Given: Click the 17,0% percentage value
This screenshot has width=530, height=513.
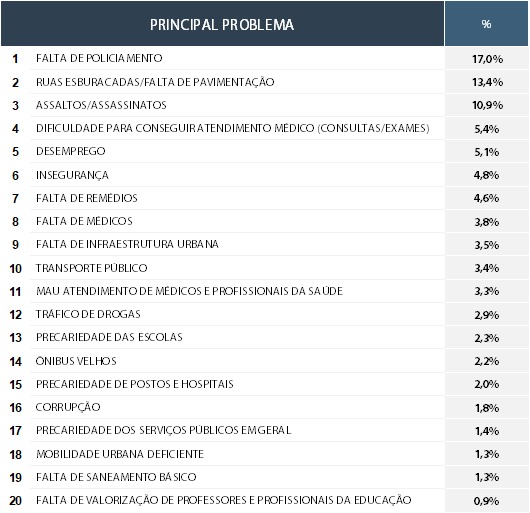Looking at the screenshot, I should 487,59.
